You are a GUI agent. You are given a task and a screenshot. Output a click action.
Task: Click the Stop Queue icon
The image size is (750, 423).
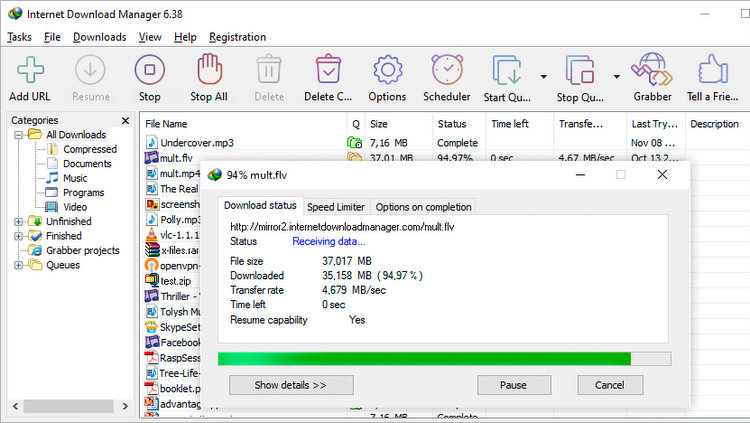[x=580, y=70]
